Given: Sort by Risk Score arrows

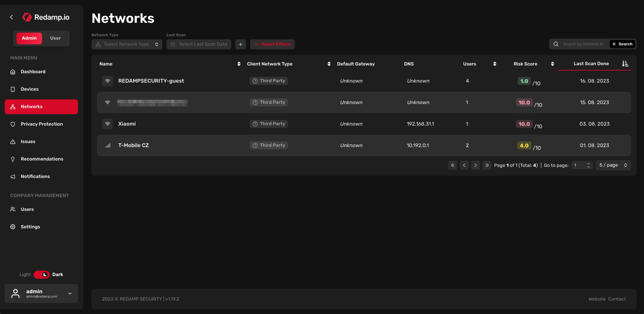Looking at the screenshot, I should tap(553, 64).
